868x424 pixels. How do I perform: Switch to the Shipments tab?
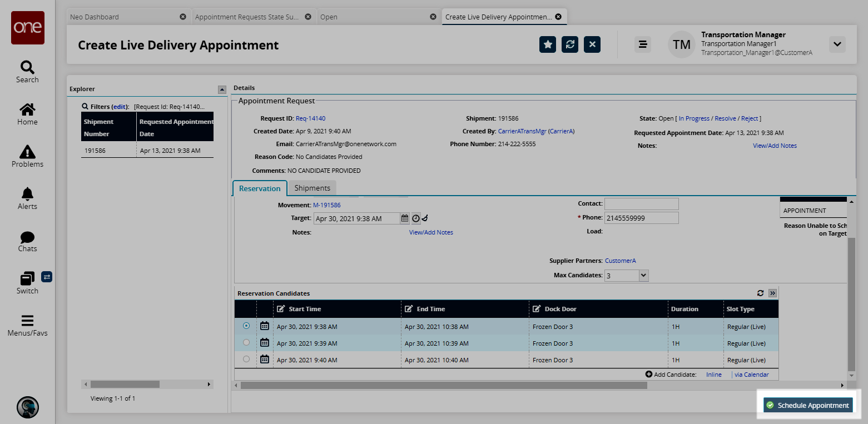pos(312,188)
